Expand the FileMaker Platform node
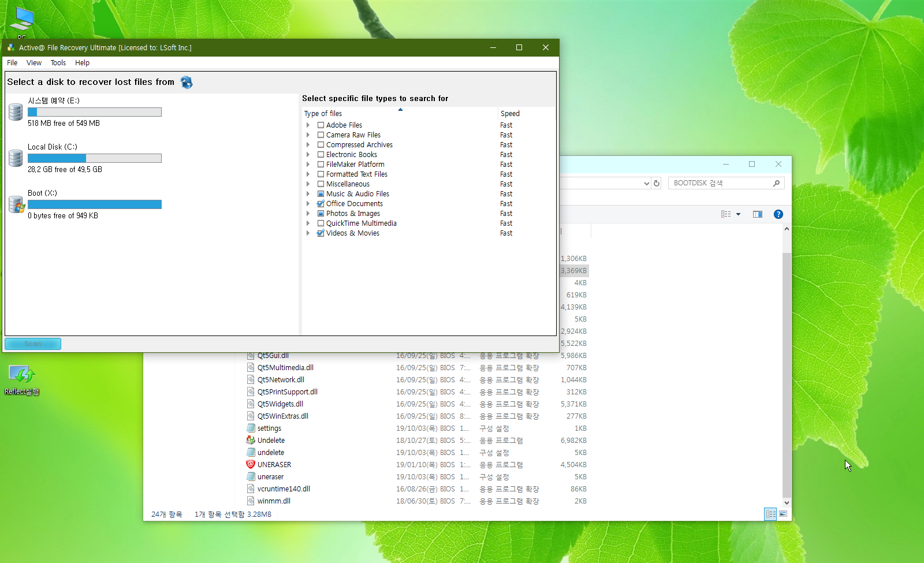Image resolution: width=924 pixels, height=563 pixels. click(308, 164)
